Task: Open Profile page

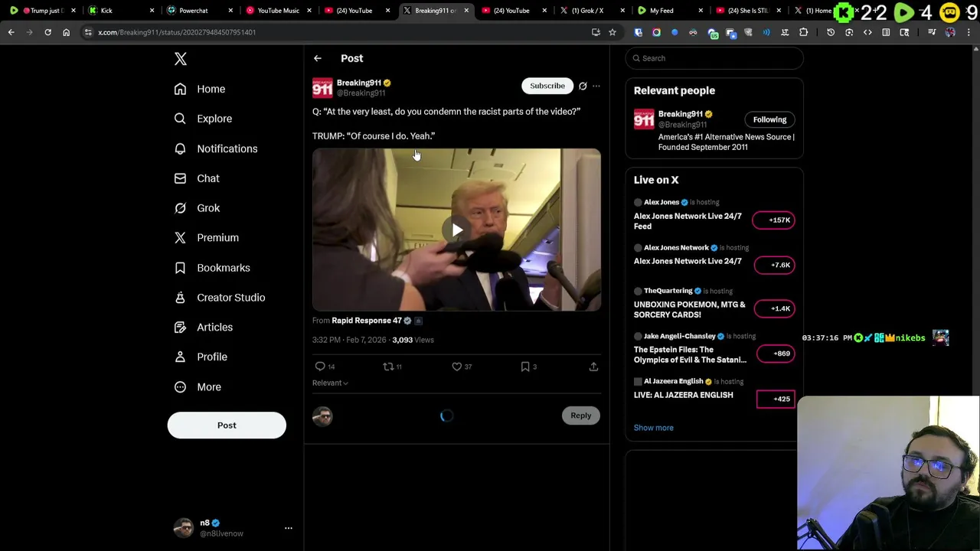Action: pos(201,357)
